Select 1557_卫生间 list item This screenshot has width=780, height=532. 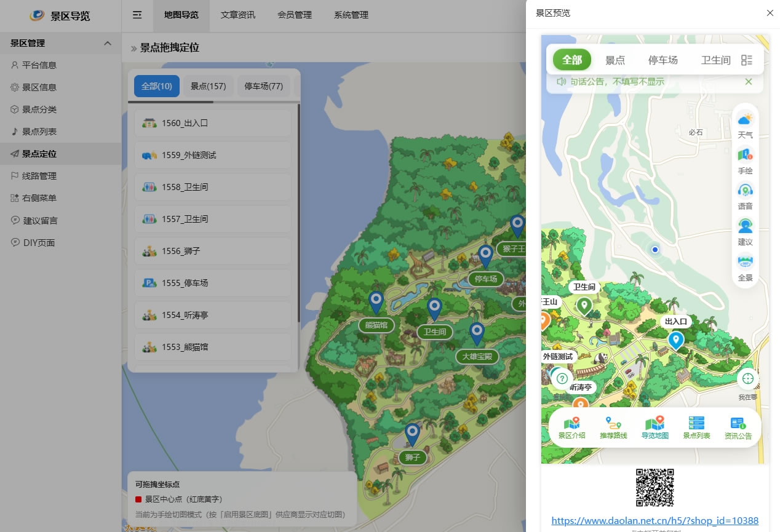pos(213,219)
